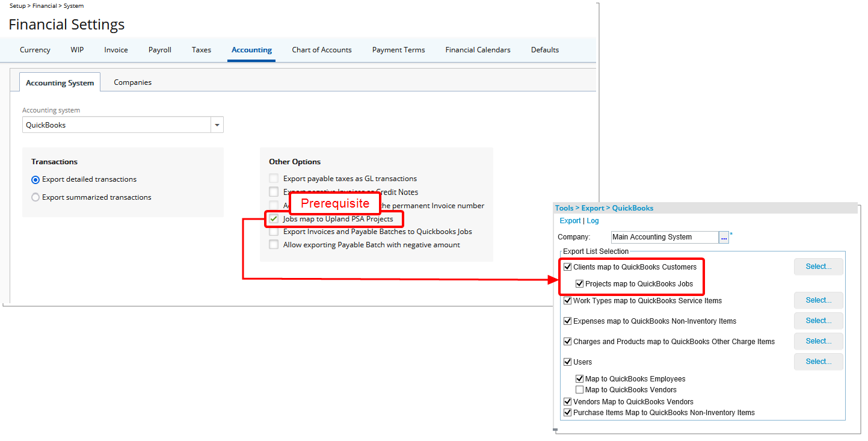Go to the Payment Terms tab
Screen dimensions: 868x441
click(x=398, y=50)
